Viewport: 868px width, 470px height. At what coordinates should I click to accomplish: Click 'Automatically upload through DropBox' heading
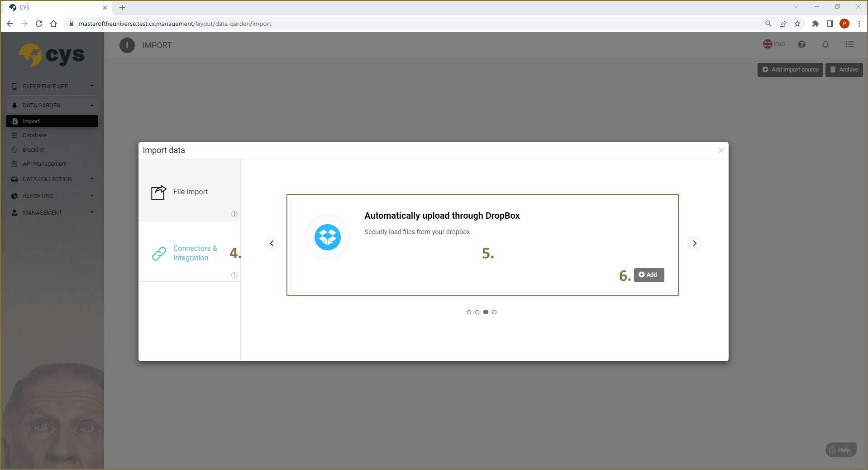(x=442, y=216)
